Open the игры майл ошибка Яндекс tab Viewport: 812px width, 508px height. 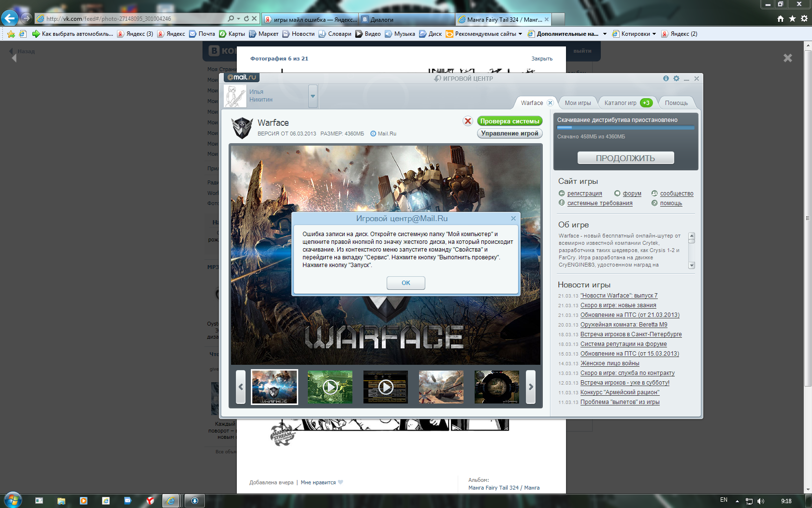[310, 20]
